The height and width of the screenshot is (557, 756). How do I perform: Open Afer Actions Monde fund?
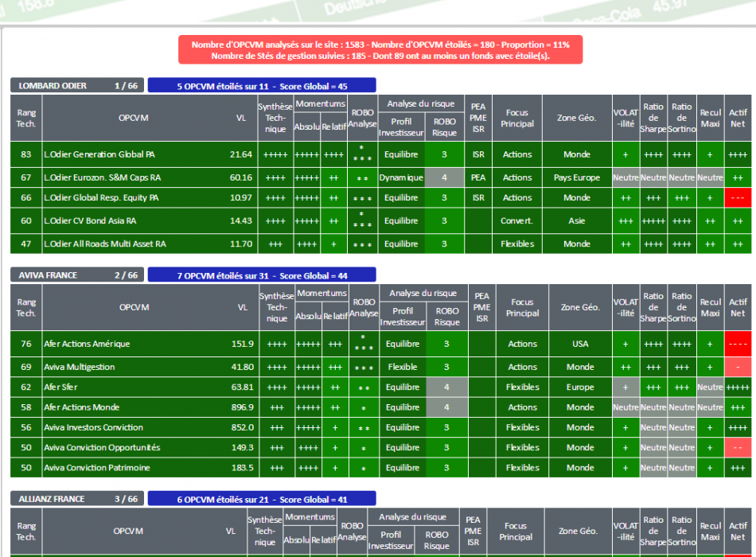(81, 407)
